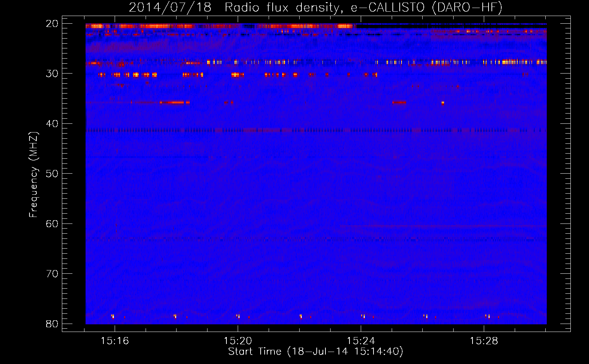Select the 15:16 time tick label
The height and width of the screenshot is (364, 589).
[115, 341]
